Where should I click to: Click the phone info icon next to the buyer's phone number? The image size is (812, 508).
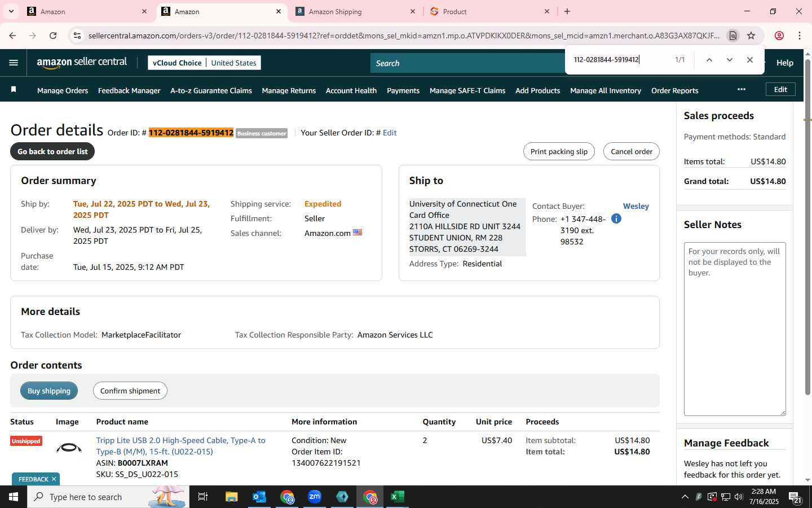click(616, 218)
